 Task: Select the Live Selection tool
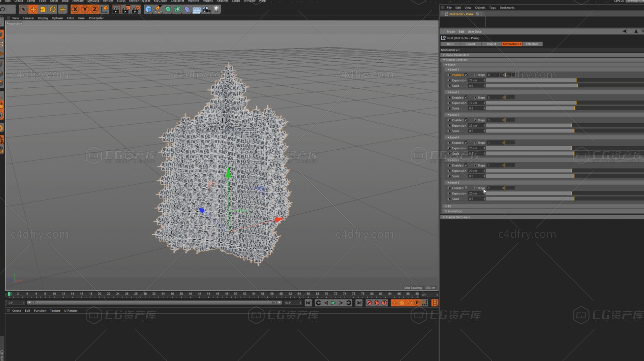click(x=23, y=9)
